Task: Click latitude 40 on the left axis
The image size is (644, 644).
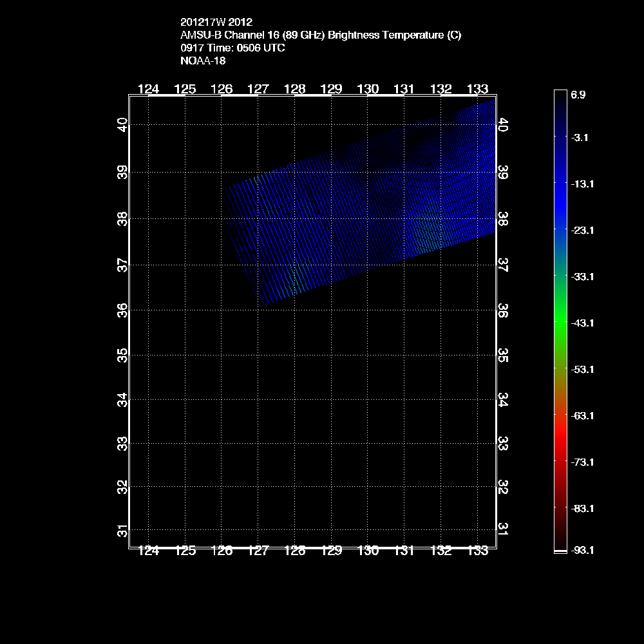Action: click(x=122, y=124)
